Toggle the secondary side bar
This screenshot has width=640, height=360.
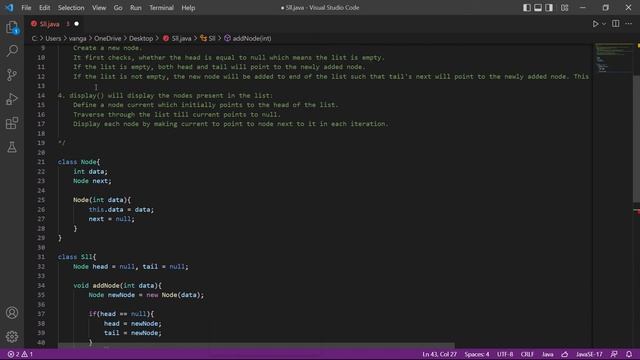click(549, 8)
